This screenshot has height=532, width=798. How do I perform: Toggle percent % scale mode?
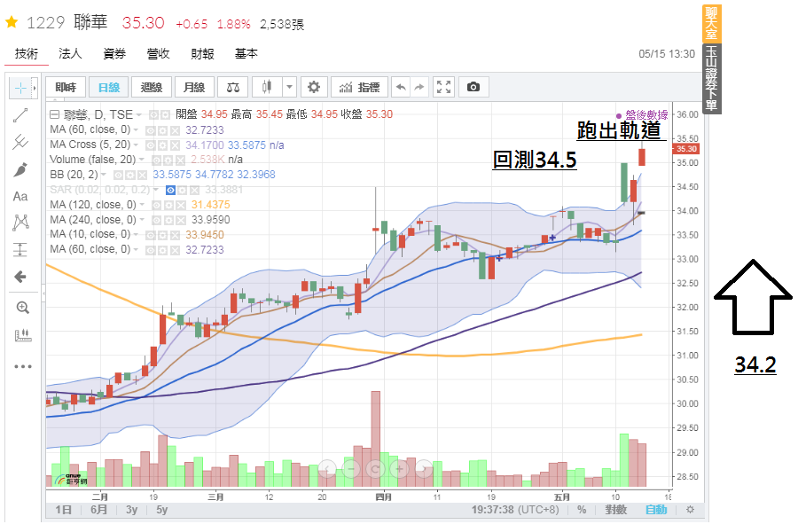point(582,510)
